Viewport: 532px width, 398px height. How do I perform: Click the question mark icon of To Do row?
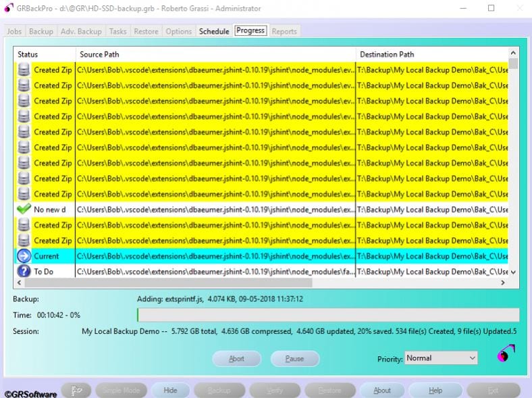pos(24,272)
